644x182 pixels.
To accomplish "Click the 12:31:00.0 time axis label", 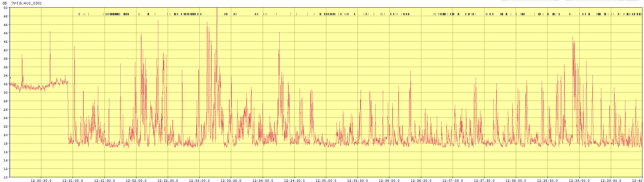I will 73,180.
